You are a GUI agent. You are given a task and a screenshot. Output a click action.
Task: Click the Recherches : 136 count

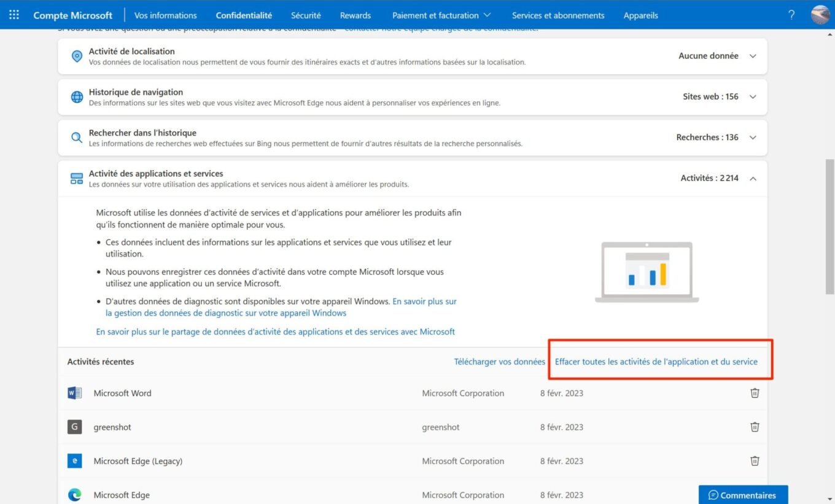(707, 138)
